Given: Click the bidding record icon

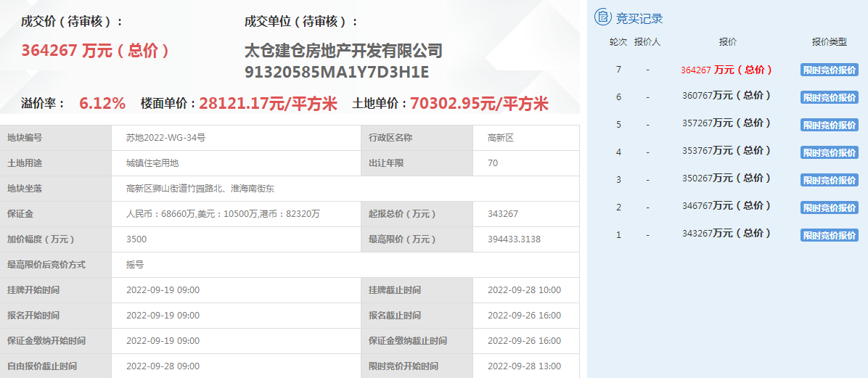Looking at the screenshot, I should pyautogui.click(x=603, y=17).
